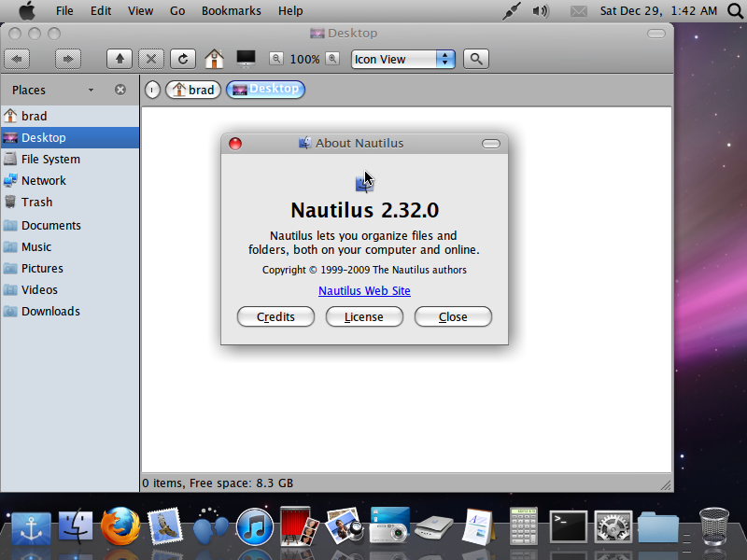Go forward with the toolbar Forward arrow
The width and height of the screenshot is (747, 560).
67,59
